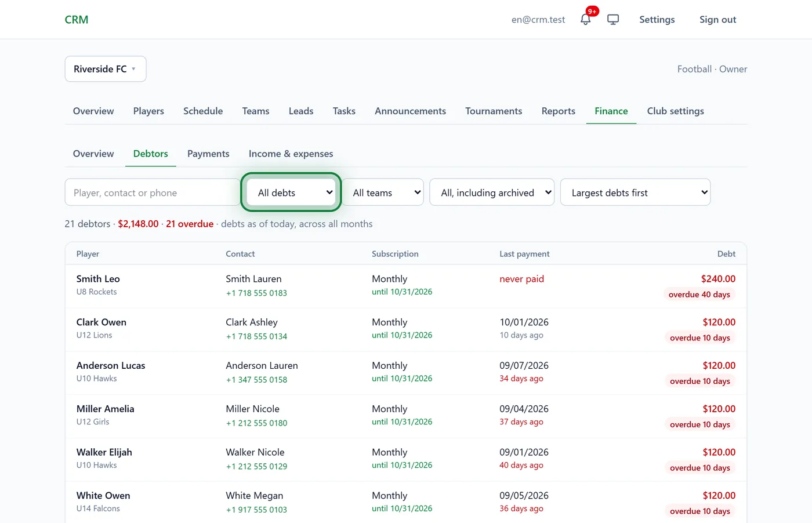Expand the All debts filter dropdown
The image size is (812, 523).
click(291, 193)
